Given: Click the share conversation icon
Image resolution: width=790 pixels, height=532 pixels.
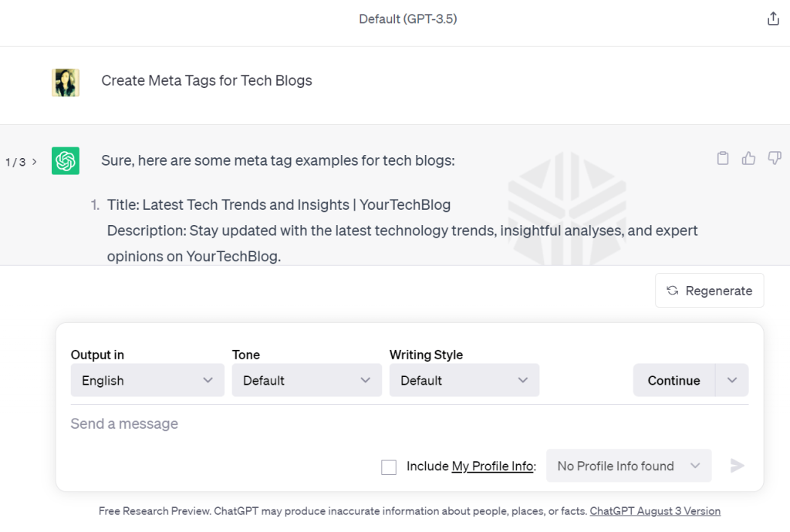Looking at the screenshot, I should (773, 18).
